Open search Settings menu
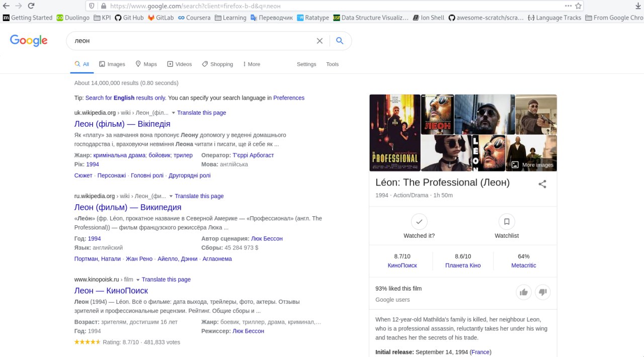This screenshot has width=644, height=357. pos(306,64)
